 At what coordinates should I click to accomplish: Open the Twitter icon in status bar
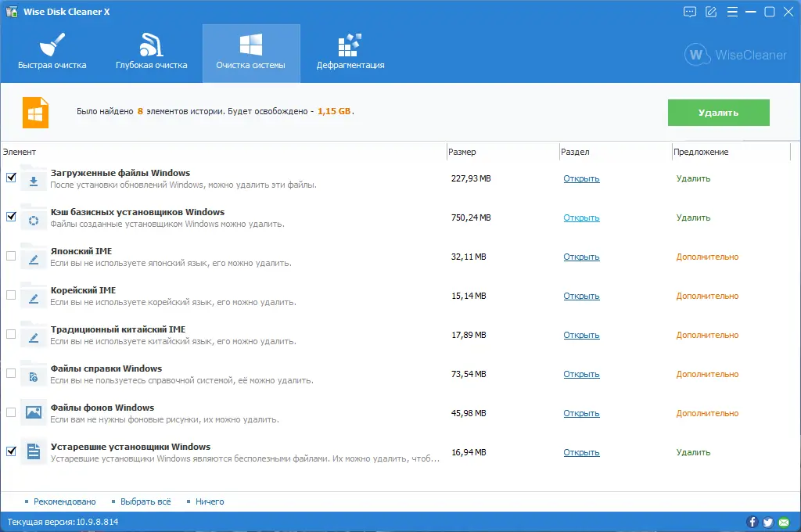(768, 522)
